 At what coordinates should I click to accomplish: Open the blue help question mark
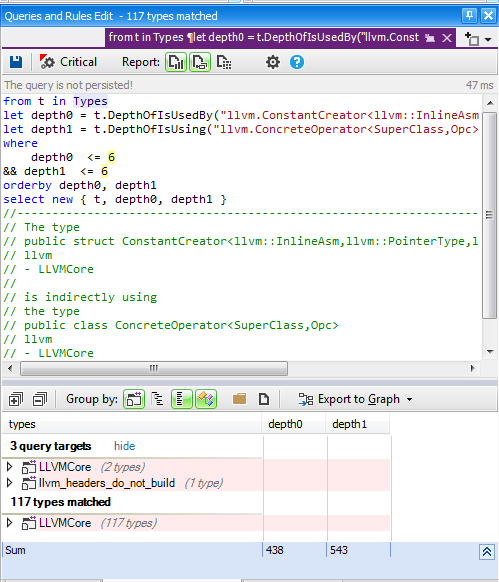(x=297, y=62)
